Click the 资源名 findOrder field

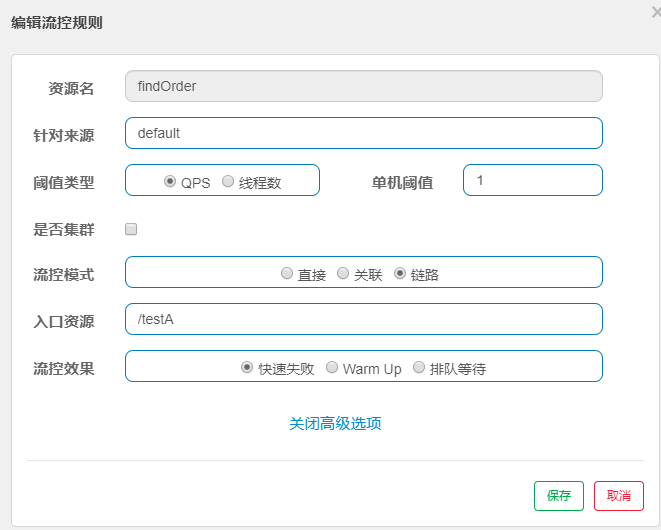click(x=363, y=86)
